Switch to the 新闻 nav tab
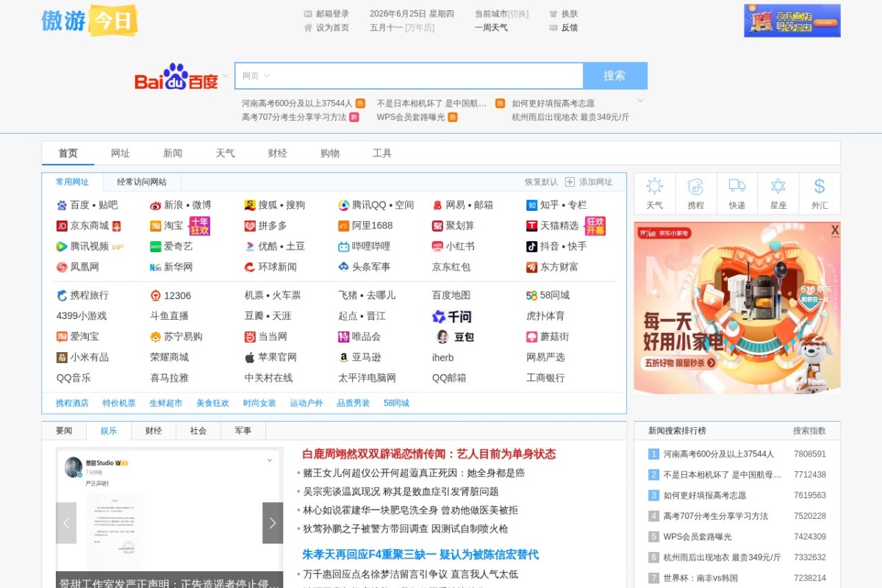Viewport: 882px width, 588px height. (173, 153)
